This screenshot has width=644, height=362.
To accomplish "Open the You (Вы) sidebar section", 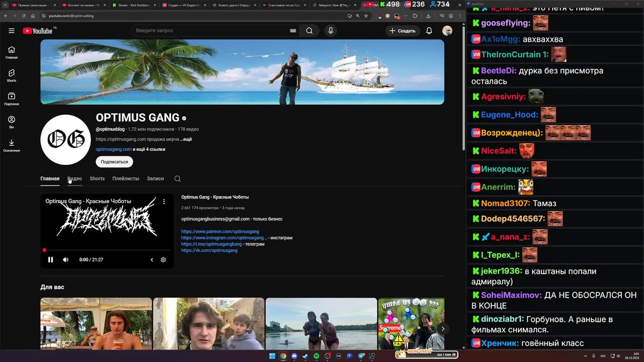I will (12, 123).
